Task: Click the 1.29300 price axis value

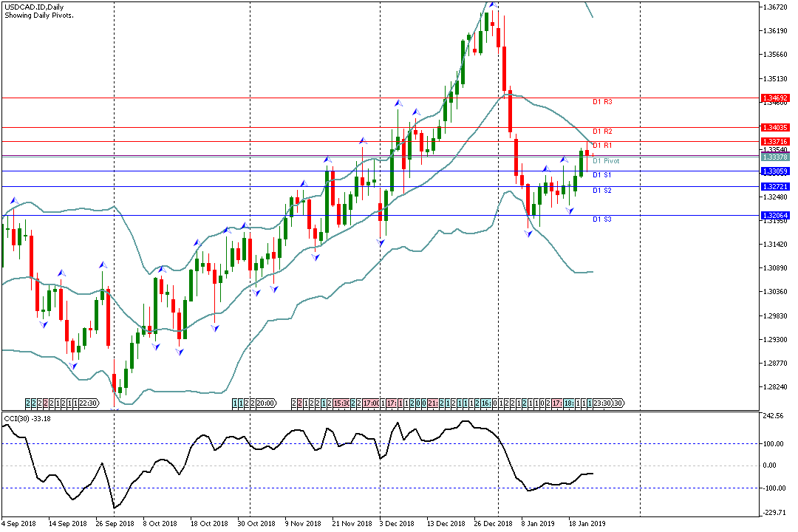Action: coord(775,340)
